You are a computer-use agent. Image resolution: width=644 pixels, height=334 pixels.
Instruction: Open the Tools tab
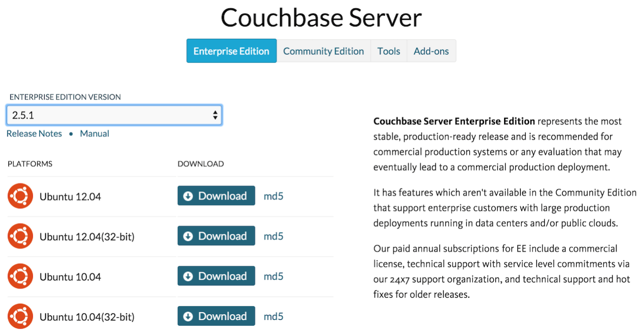point(388,51)
